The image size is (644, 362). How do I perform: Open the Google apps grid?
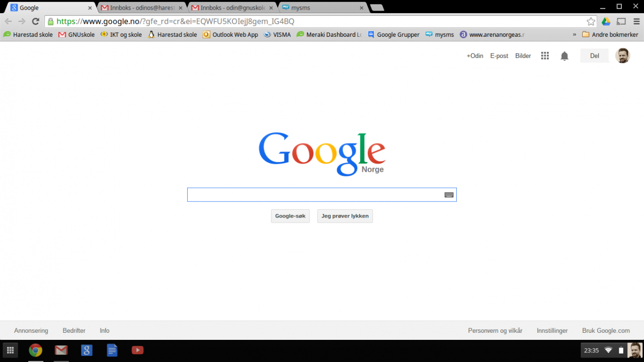545,56
